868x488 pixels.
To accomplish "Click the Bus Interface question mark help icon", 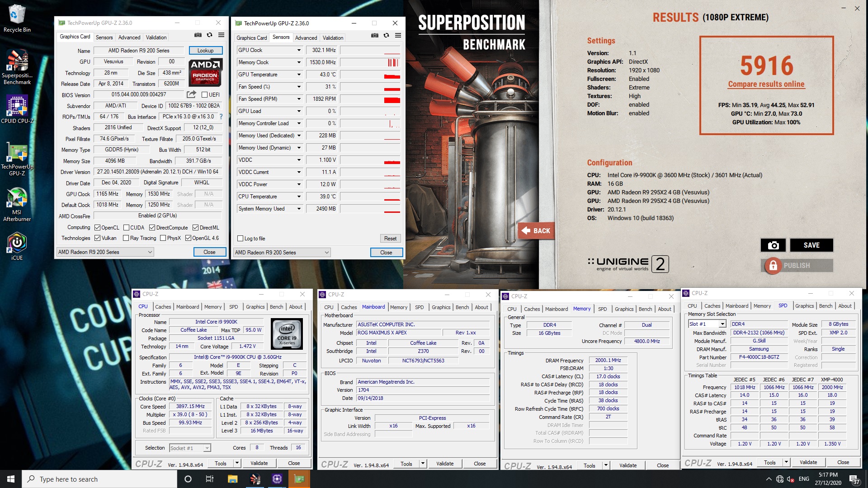I will (x=221, y=117).
